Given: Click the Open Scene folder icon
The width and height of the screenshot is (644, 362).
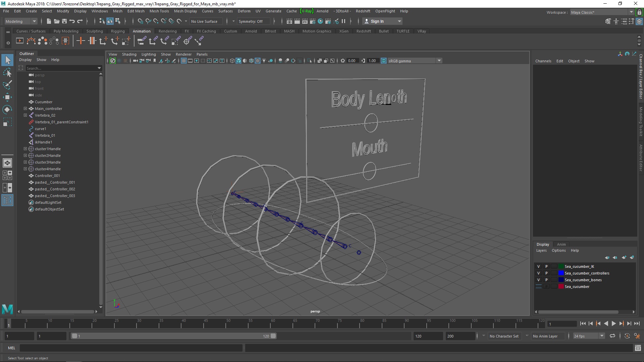Looking at the screenshot, I should click(x=57, y=21).
